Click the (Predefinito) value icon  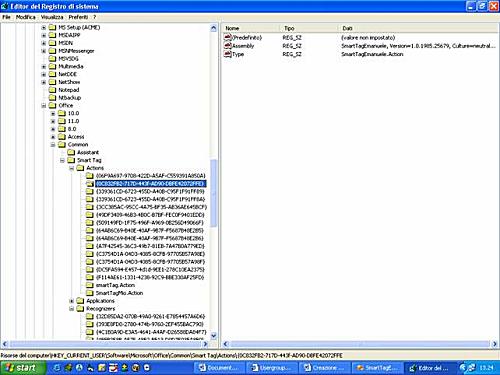228,37
